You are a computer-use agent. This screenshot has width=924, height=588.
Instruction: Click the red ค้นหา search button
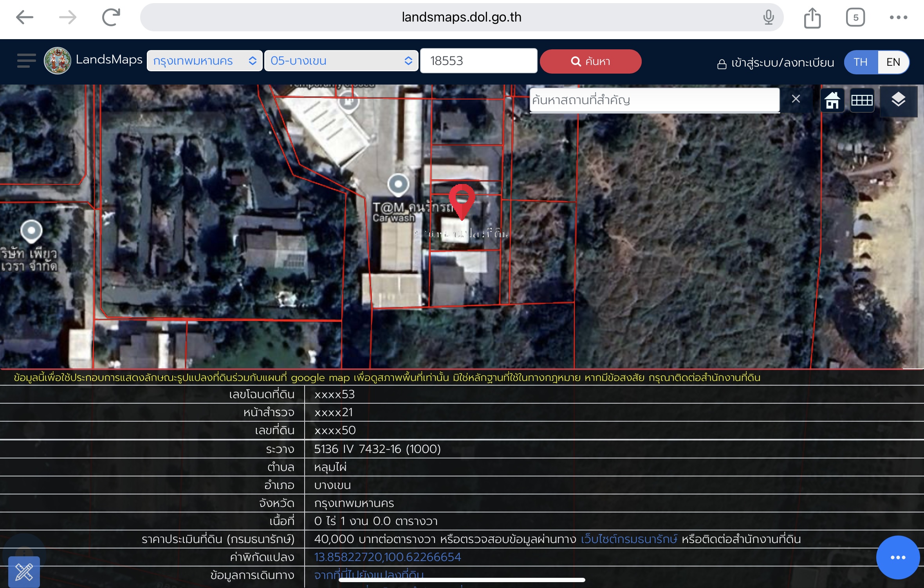[590, 61]
